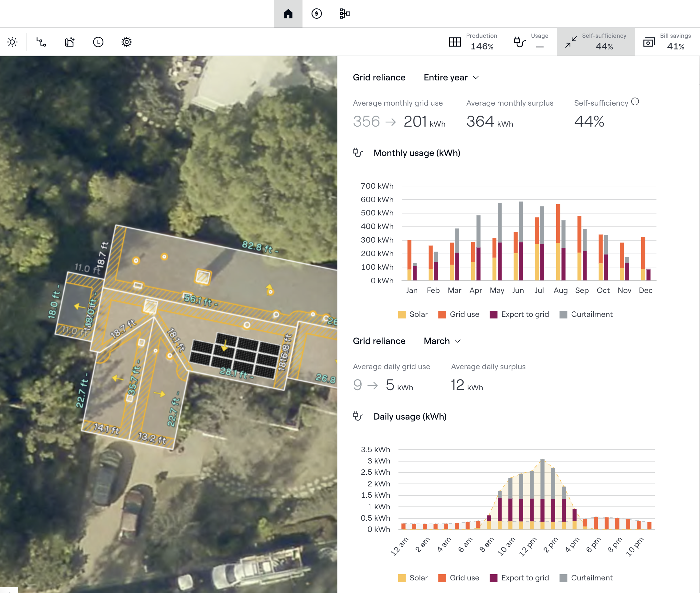
Task: Select the Self-sufficiency 44% tab
Action: [x=596, y=42]
